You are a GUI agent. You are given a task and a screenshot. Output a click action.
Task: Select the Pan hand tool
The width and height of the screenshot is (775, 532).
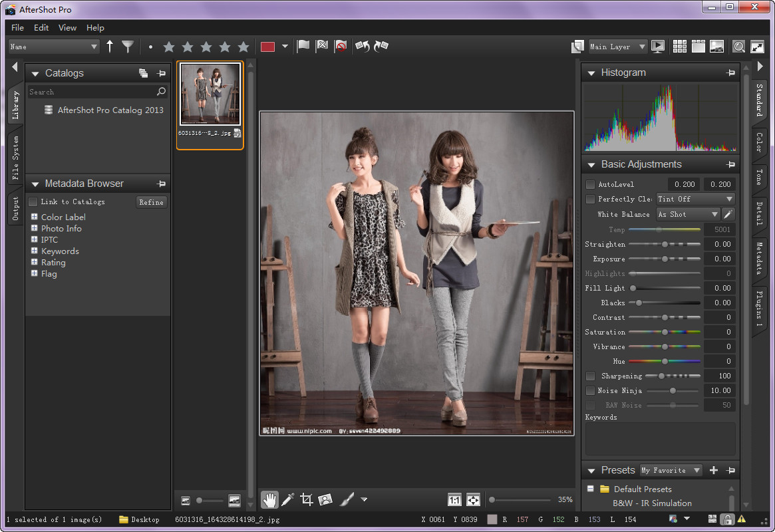[269, 499]
